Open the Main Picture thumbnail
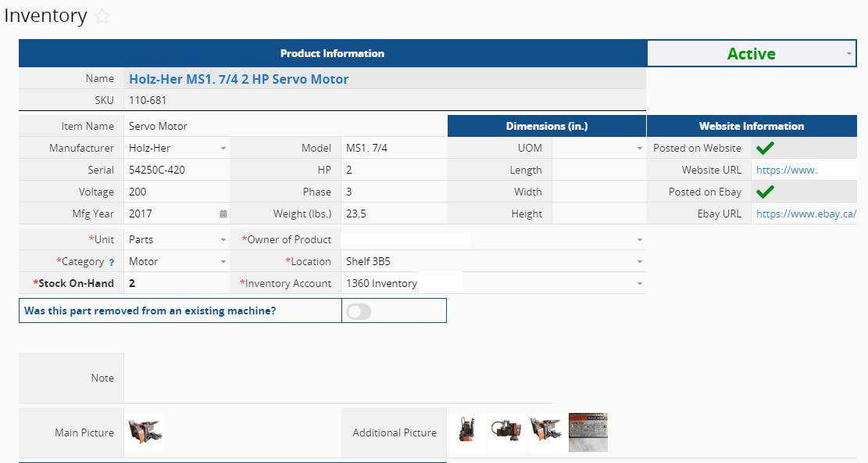 [x=145, y=432]
